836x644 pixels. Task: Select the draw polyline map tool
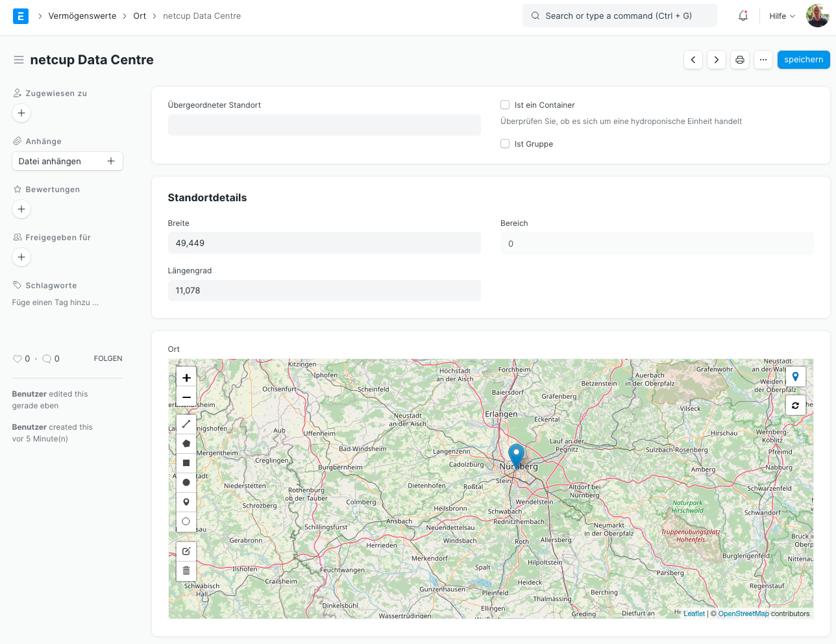(x=186, y=424)
